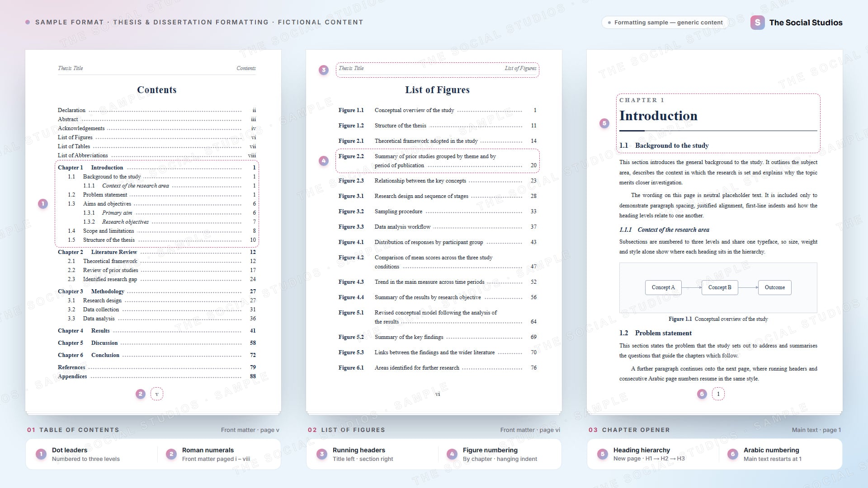Click the 'Declaration' row in Contents
The width and height of the screenshot is (868, 488).
point(157,110)
